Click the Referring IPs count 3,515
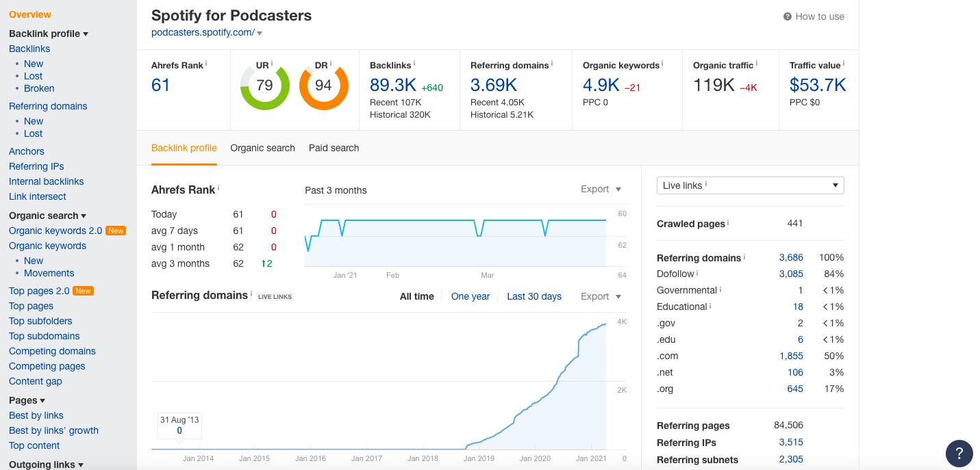Screen dimensions: 980x470 click(x=791, y=442)
